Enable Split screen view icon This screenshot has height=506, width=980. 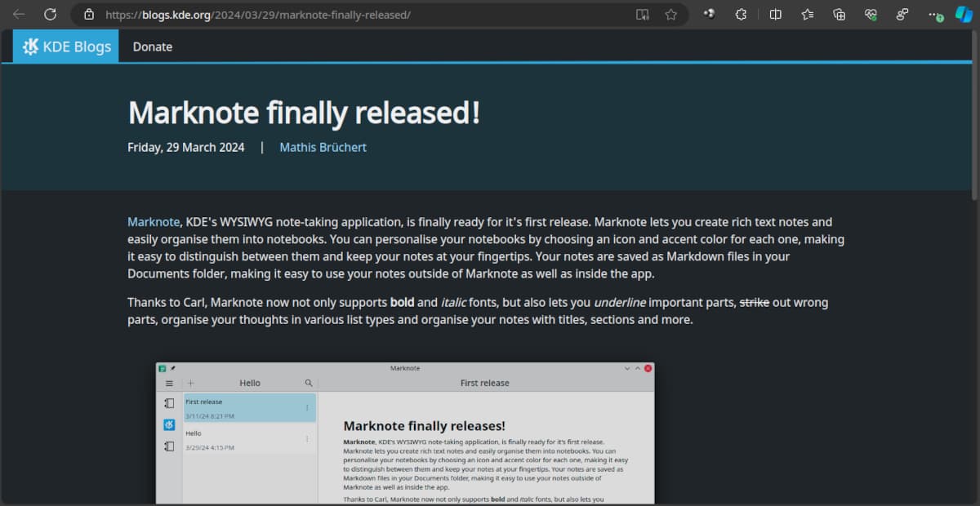pos(776,14)
